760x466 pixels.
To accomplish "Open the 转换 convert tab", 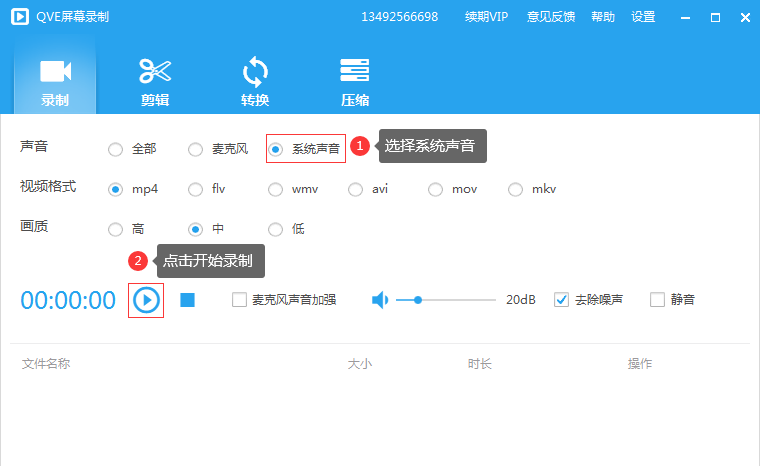I will 255,81.
